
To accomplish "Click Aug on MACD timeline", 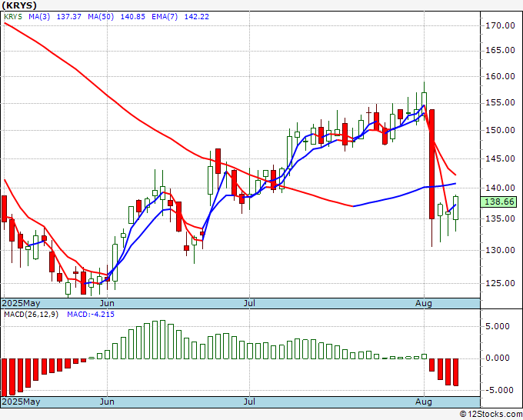I will (x=424, y=402).
